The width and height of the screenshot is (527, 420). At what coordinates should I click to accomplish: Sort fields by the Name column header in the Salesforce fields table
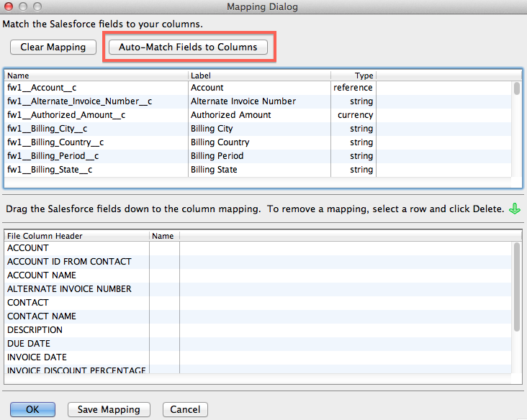[96, 76]
